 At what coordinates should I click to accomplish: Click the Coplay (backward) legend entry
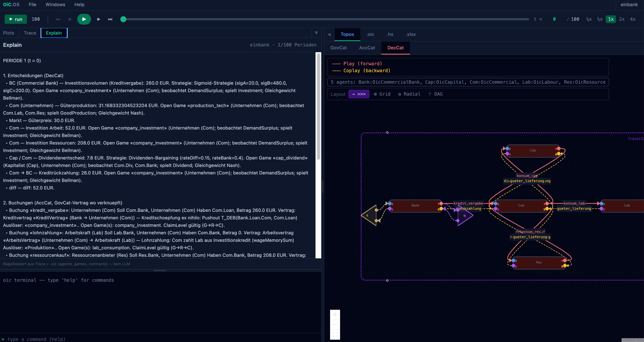361,71
